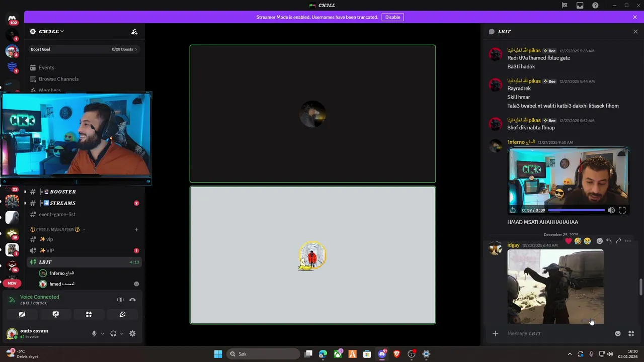Click the Message LBIT input field
The width and height of the screenshot is (644, 362).
pos(557,333)
